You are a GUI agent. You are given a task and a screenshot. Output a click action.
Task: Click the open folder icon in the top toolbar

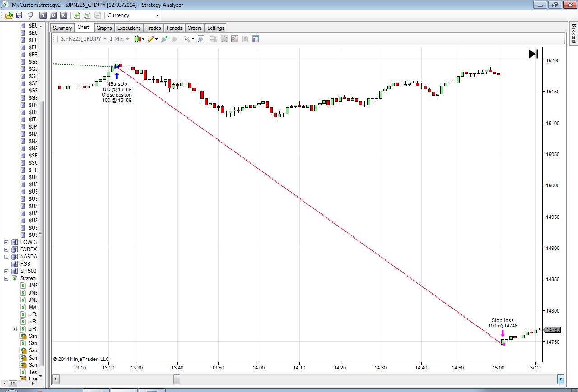tap(9, 15)
